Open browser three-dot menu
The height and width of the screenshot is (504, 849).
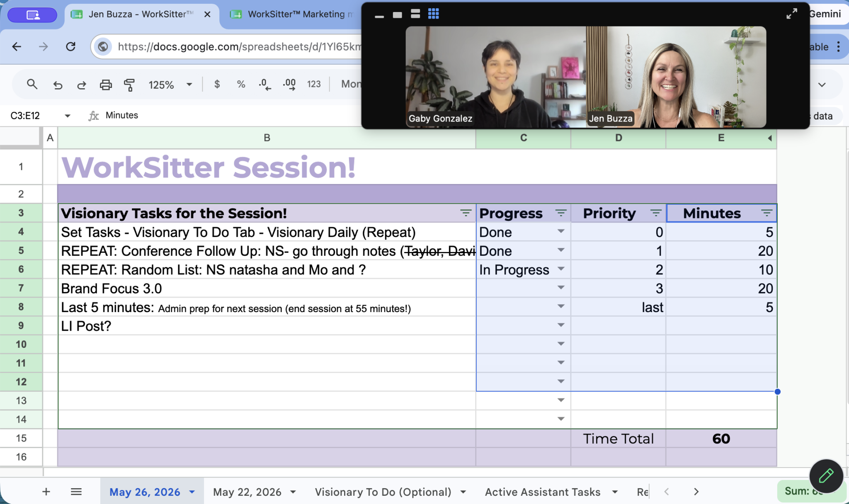pos(838,46)
